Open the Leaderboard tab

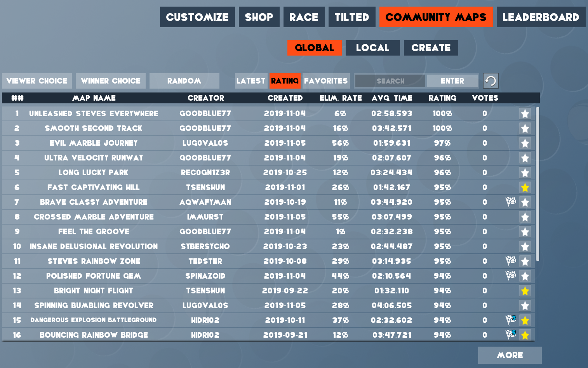pyautogui.click(x=541, y=17)
